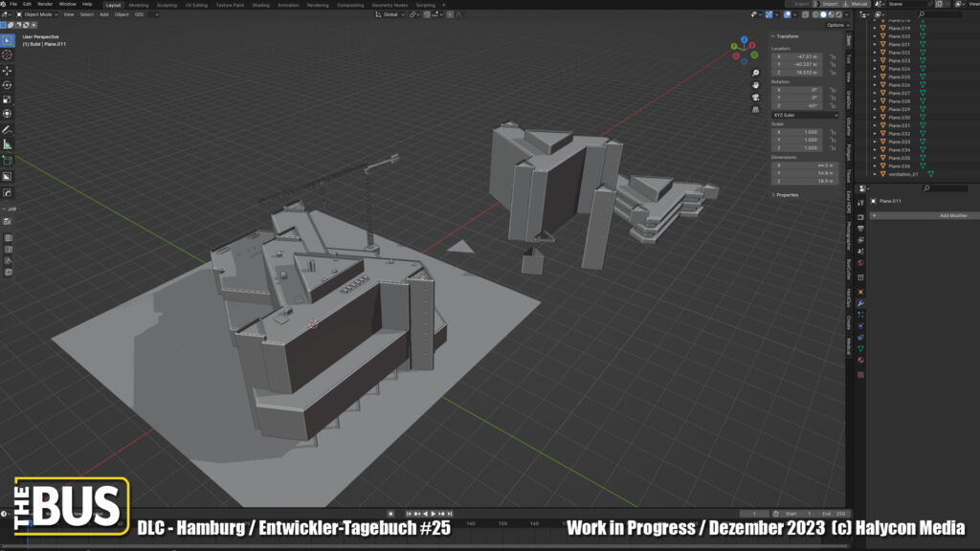The image size is (980, 551).
Task: Click the Import button in top bar
Action: pos(829,4)
